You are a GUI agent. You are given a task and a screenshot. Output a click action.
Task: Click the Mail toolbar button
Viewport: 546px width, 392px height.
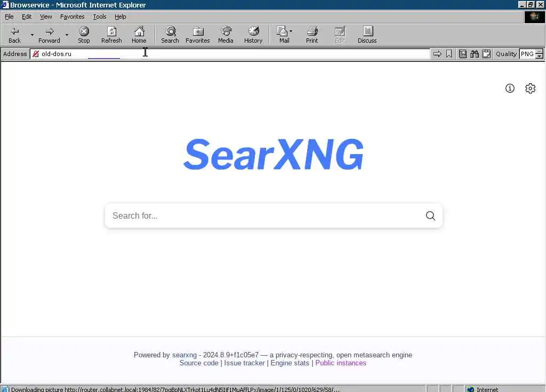pyautogui.click(x=283, y=35)
